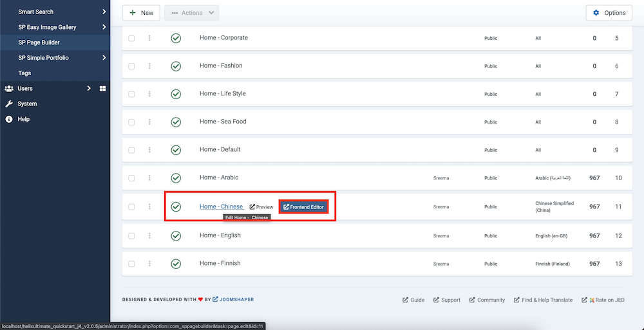This screenshot has width=644, height=330.
Task: Toggle published status of Home - Finnish
Action: 176,264
